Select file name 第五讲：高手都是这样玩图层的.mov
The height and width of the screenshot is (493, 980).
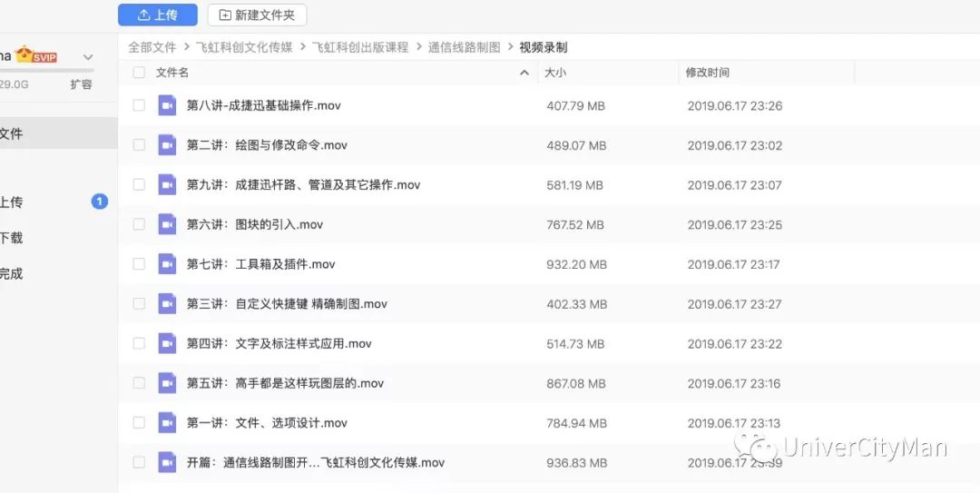[x=285, y=383]
